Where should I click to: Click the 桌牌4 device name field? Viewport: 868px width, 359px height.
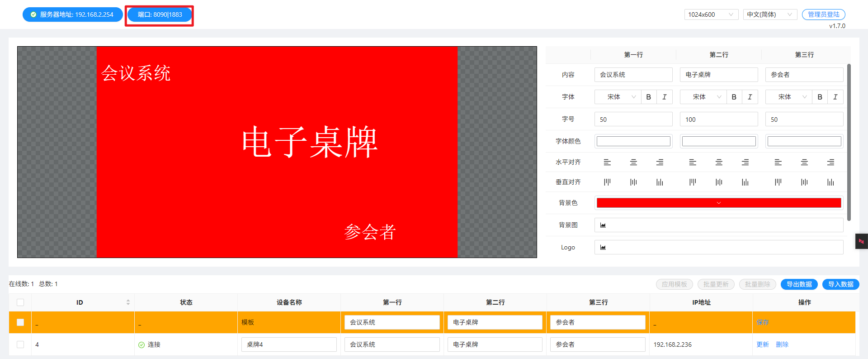click(x=289, y=345)
